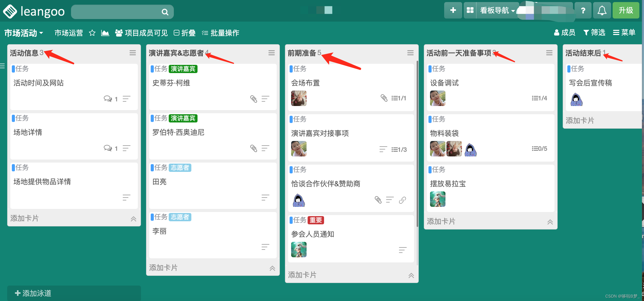Open the 写会后宣传稿 card
This screenshot has height=301, width=644.
604,87
